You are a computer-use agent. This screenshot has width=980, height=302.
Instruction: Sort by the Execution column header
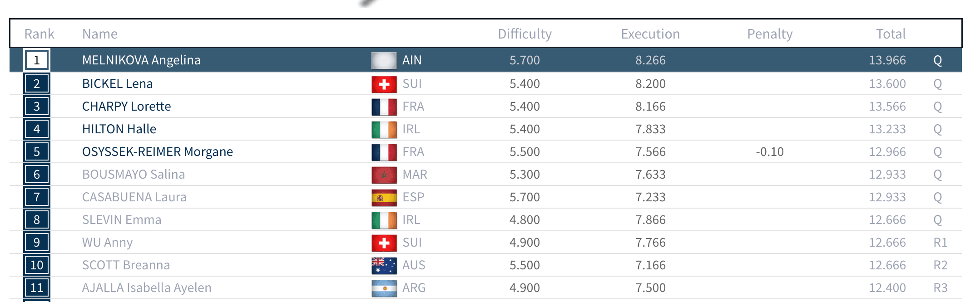[x=650, y=34]
